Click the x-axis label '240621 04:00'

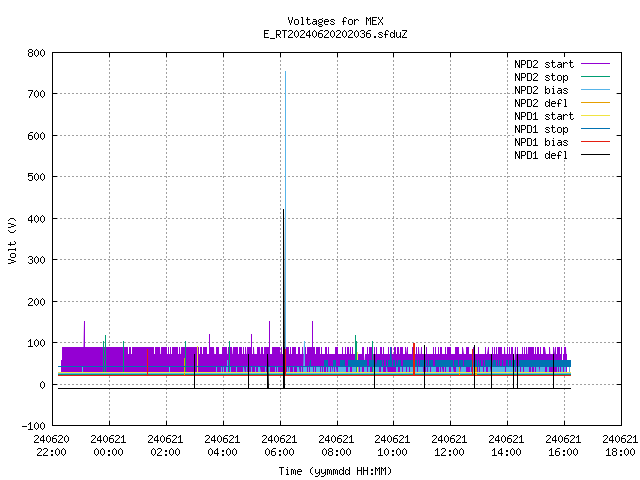pyautogui.click(x=222, y=446)
